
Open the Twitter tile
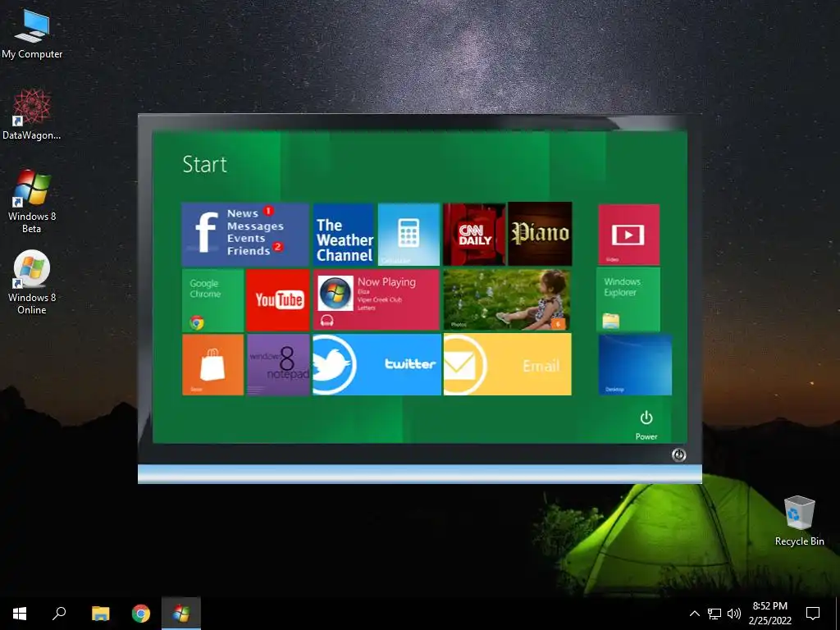click(x=377, y=365)
